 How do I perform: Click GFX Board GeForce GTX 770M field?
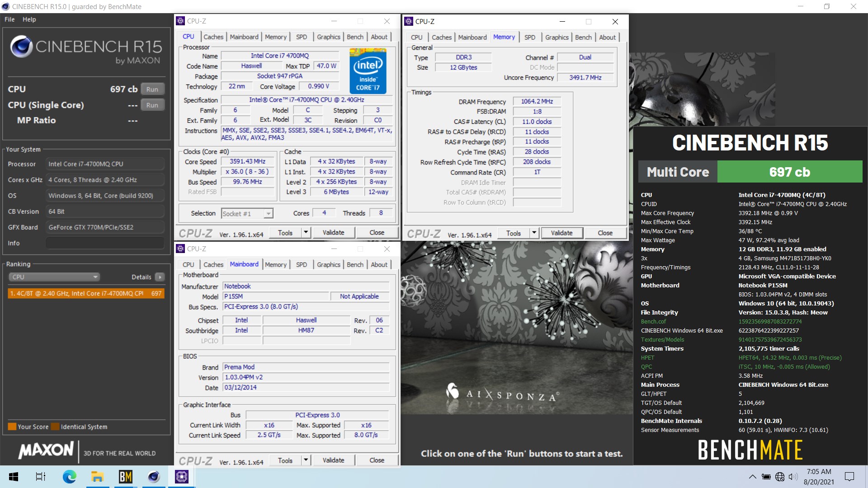[105, 227]
